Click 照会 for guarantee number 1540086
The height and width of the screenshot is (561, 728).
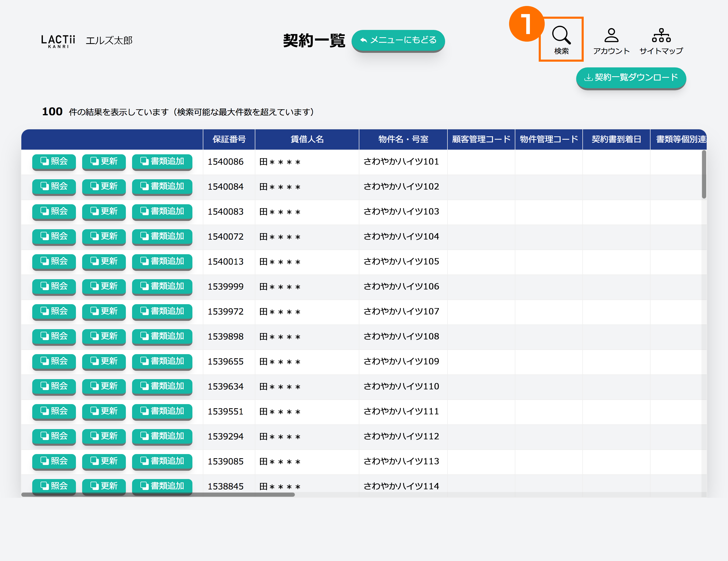(54, 161)
